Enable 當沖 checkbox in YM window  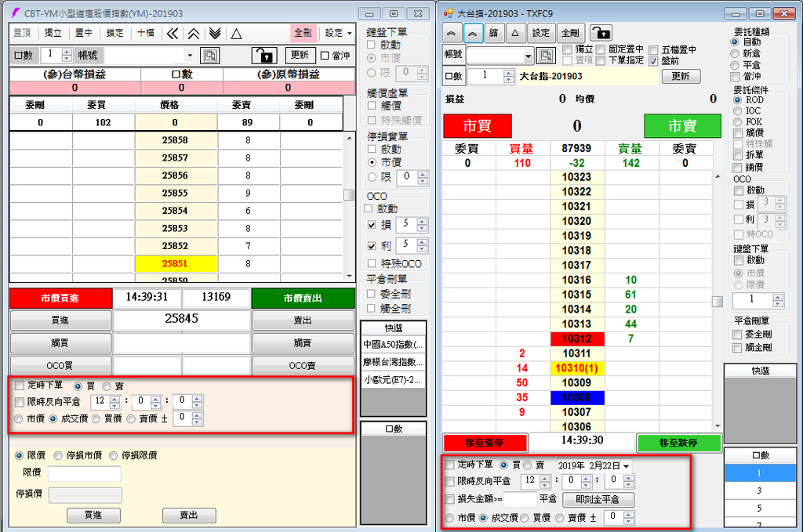(x=325, y=56)
